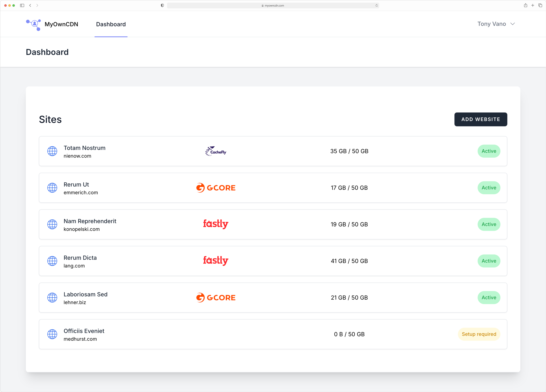Click the MyOwnCDN brand name
Image resolution: width=546 pixels, height=392 pixels.
coord(61,24)
